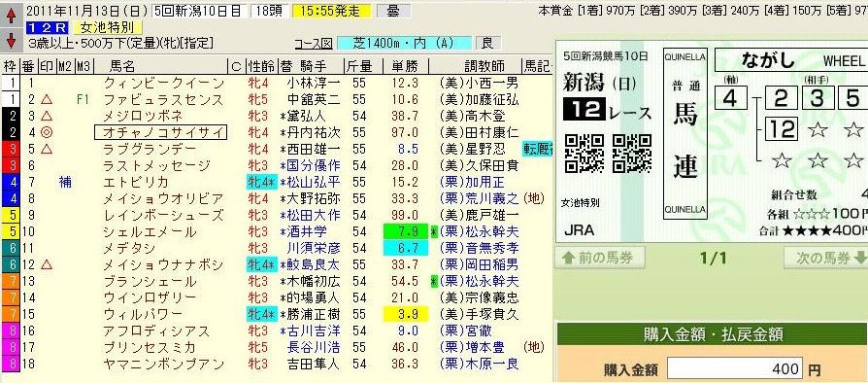Click the △ mark on horse 5
Screen dimensions: 868x383
click(x=47, y=149)
